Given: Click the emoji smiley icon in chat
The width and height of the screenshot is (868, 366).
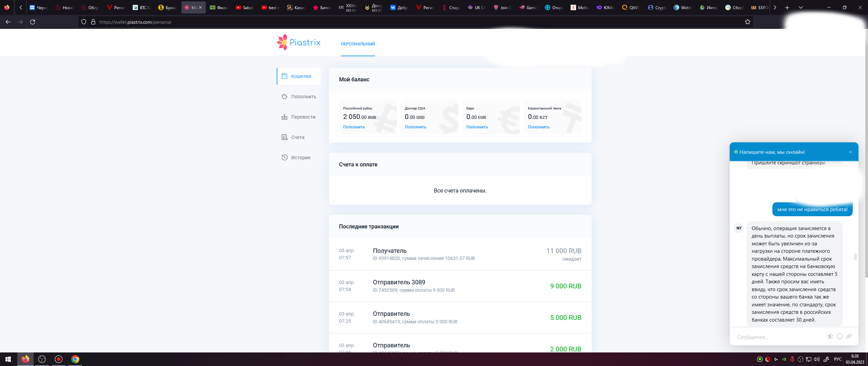Looking at the screenshot, I should click(840, 337).
